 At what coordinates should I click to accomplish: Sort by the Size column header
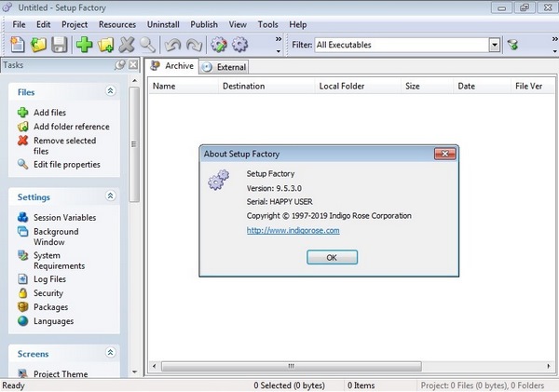427,87
